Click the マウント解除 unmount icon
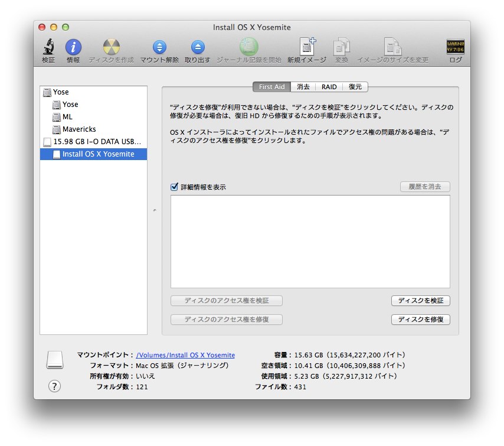The image size is (504, 446). (159, 47)
